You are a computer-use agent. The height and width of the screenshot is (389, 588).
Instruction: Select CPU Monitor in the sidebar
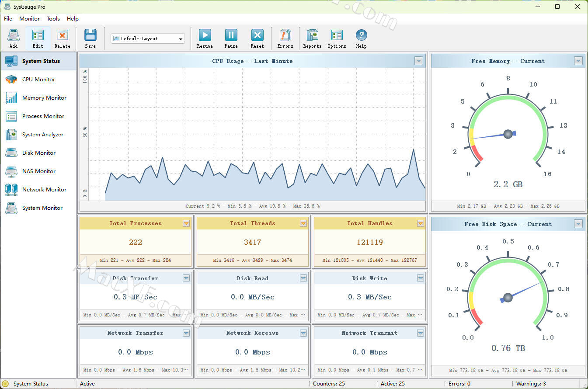38,80
